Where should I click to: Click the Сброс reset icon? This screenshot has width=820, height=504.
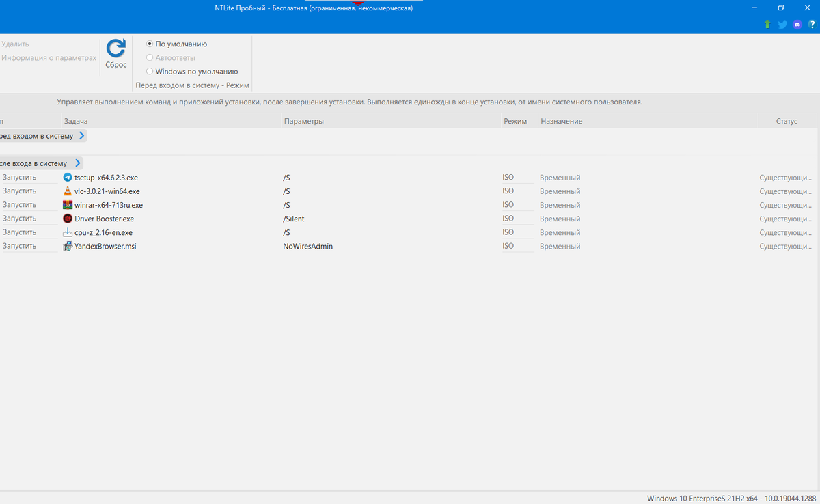click(x=116, y=48)
